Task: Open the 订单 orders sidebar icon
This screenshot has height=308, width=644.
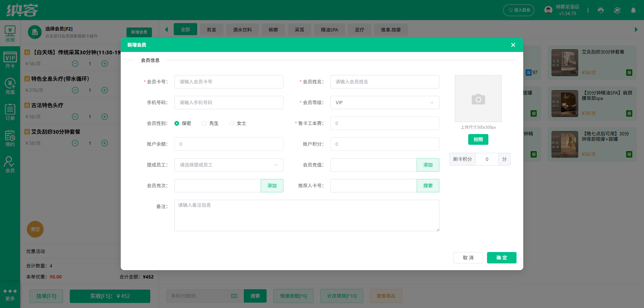Action: (x=10, y=112)
